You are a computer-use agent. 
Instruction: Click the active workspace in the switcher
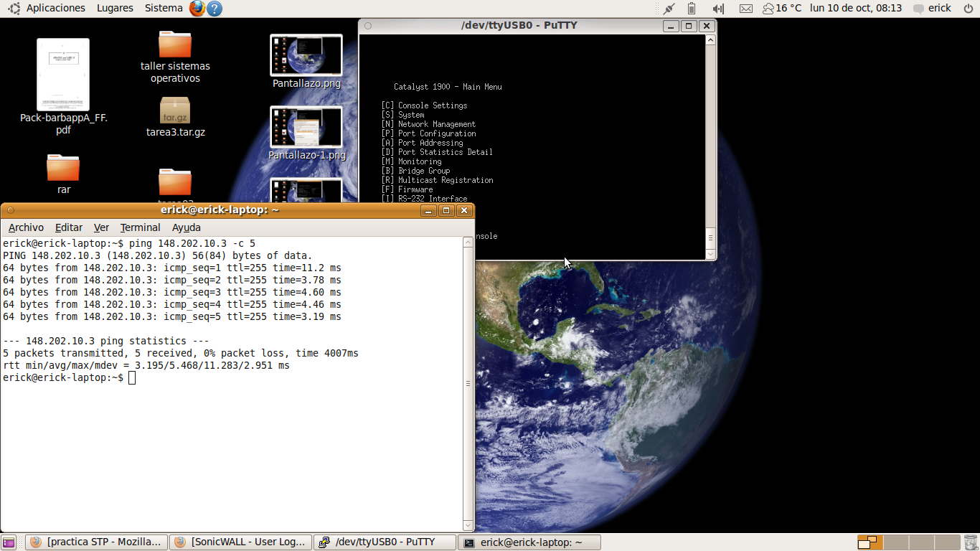click(x=870, y=542)
